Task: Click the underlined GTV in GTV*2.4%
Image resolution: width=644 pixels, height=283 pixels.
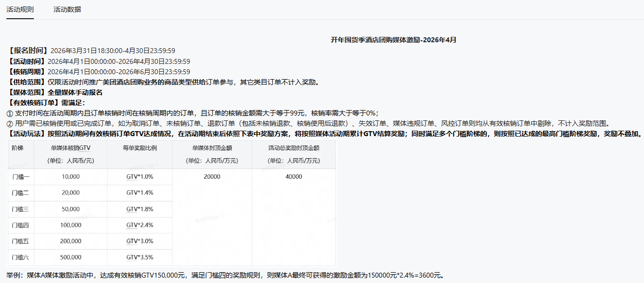Action: [x=132, y=225]
